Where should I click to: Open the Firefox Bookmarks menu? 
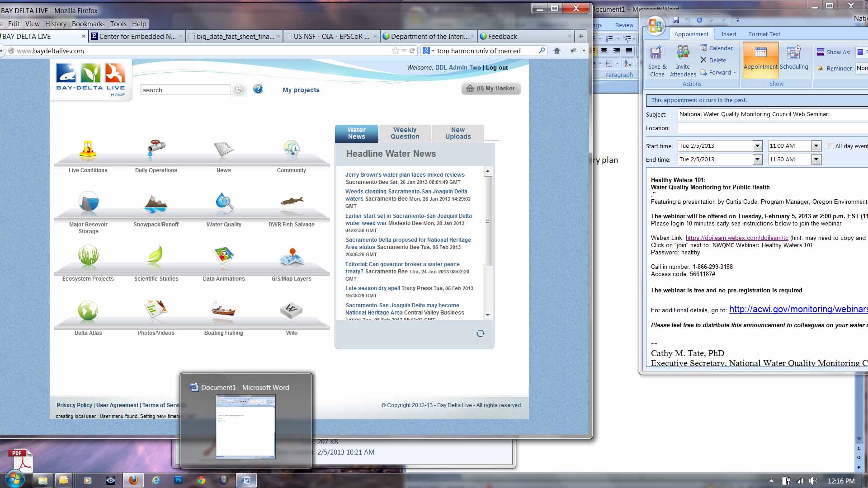(x=88, y=24)
